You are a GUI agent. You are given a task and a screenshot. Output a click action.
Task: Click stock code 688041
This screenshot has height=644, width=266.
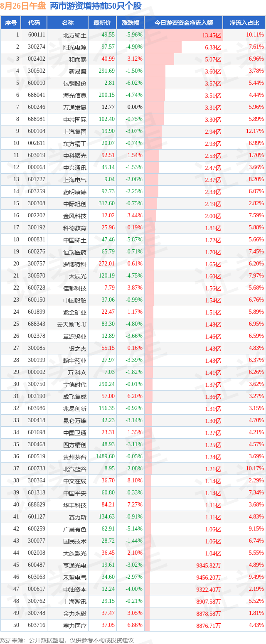[37, 95]
